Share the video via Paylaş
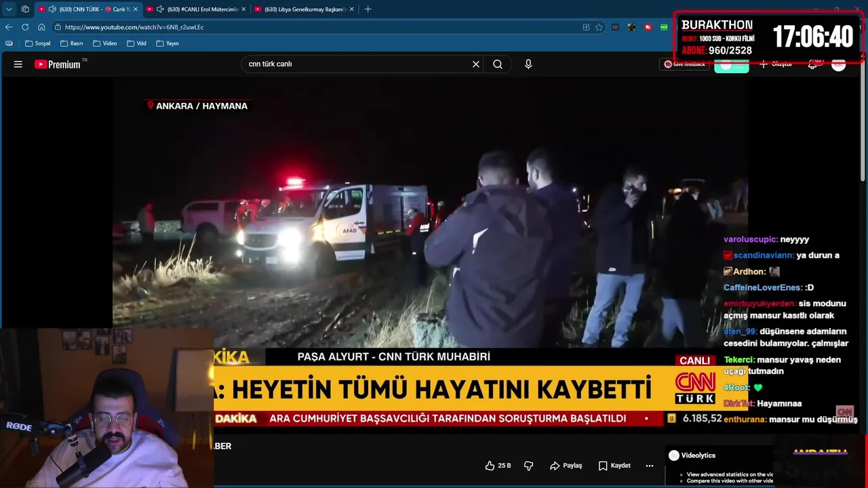 566,466
